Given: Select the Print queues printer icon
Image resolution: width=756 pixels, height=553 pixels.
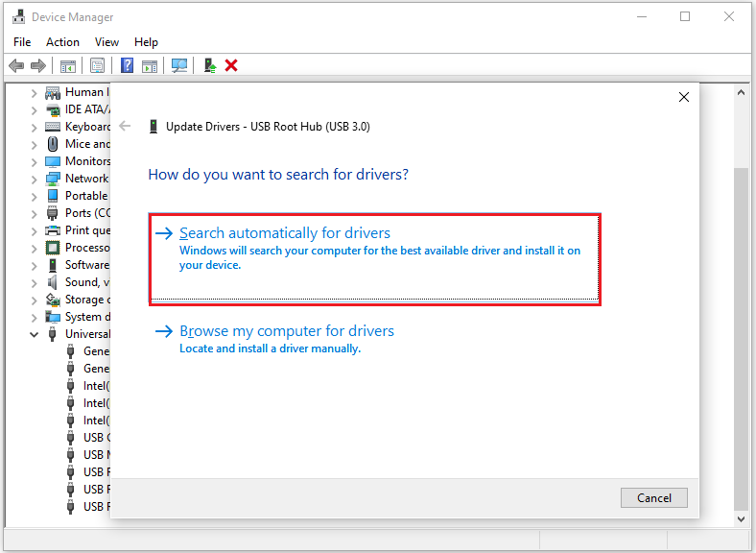Looking at the screenshot, I should pos(53,230).
